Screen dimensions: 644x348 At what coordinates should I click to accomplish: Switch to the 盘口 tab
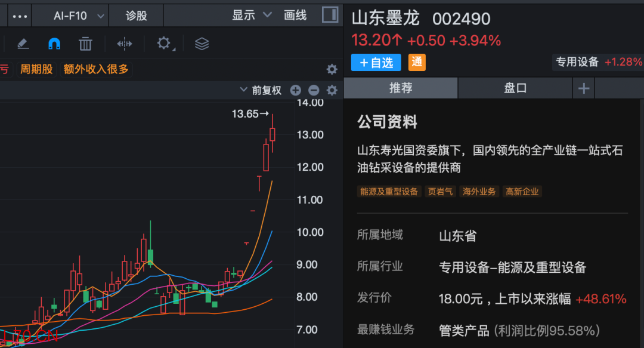[514, 88]
